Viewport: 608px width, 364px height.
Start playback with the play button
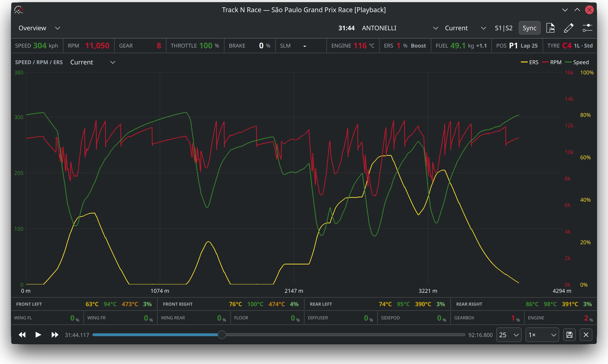[38, 334]
